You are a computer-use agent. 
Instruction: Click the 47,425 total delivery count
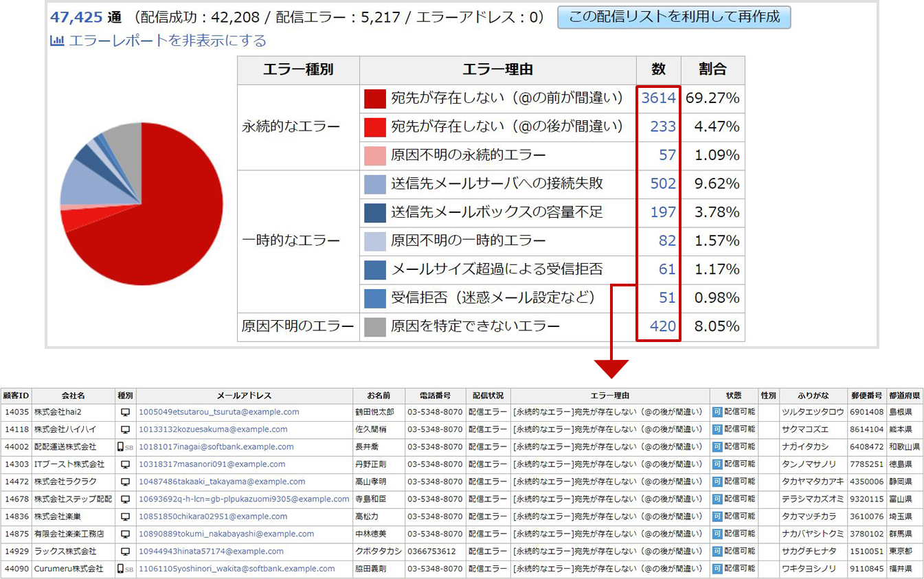(x=77, y=17)
